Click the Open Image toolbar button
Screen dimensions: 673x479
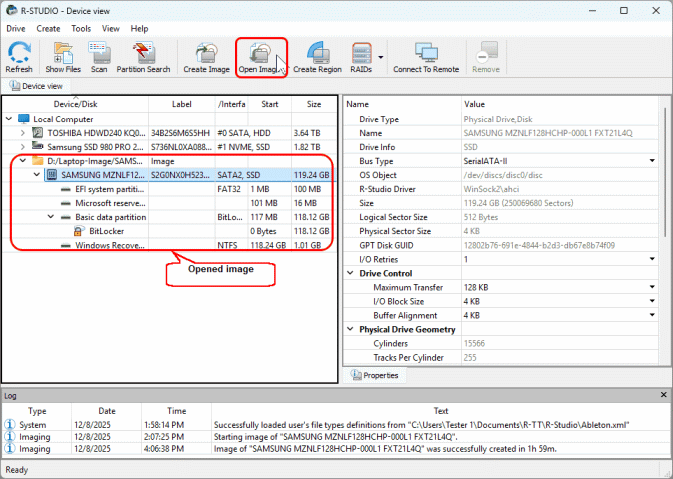point(261,57)
